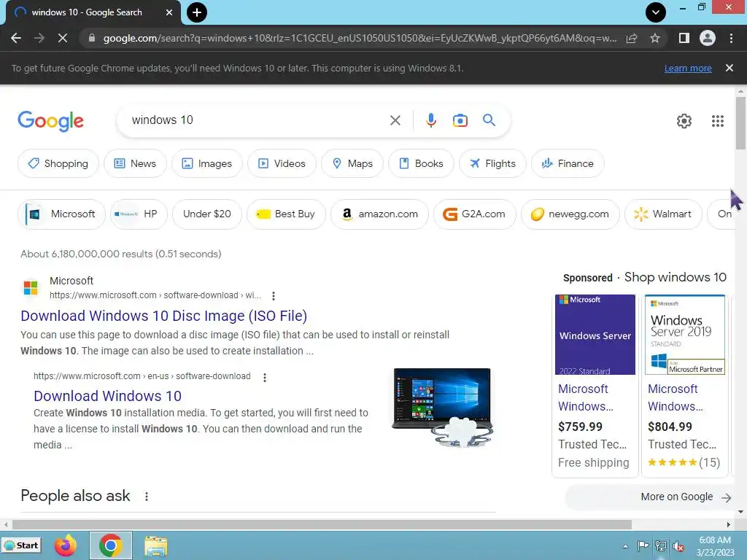
Task: Switch to the Videos results tab
Action: pos(282,163)
